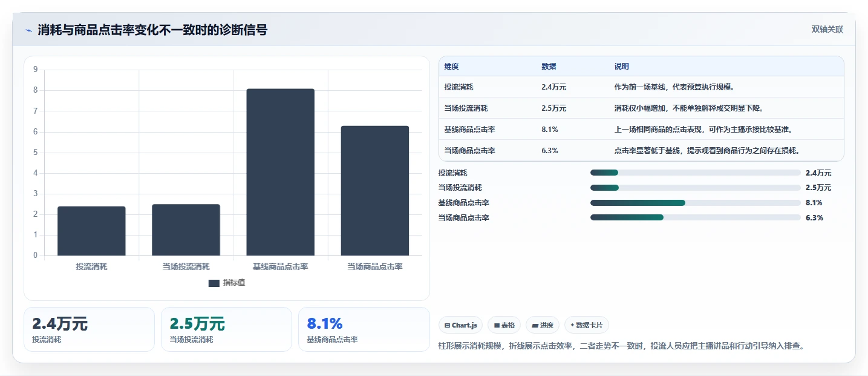The height and width of the screenshot is (376, 868).
Task: Click the 基线商品点击率 chart bar
Action: coord(281,173)
